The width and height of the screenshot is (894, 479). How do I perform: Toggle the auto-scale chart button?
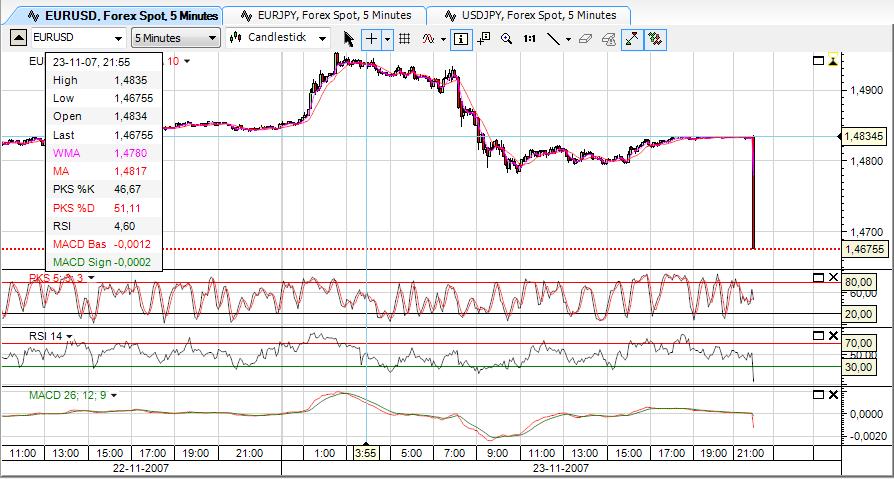[x=632, y=38]
